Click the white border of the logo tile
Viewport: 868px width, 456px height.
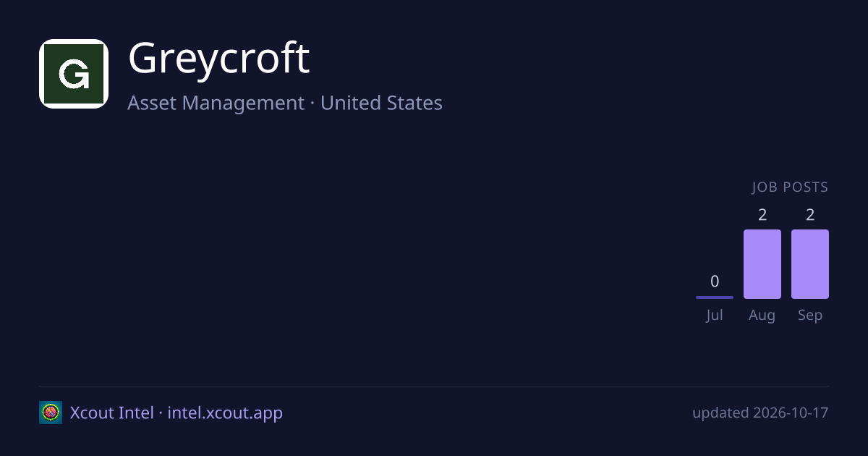pyautogui.click(x=74, y=41)
